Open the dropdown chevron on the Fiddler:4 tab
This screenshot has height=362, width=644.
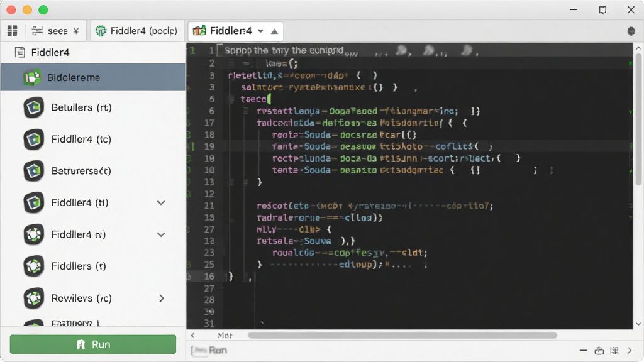(x=260, y=31)
